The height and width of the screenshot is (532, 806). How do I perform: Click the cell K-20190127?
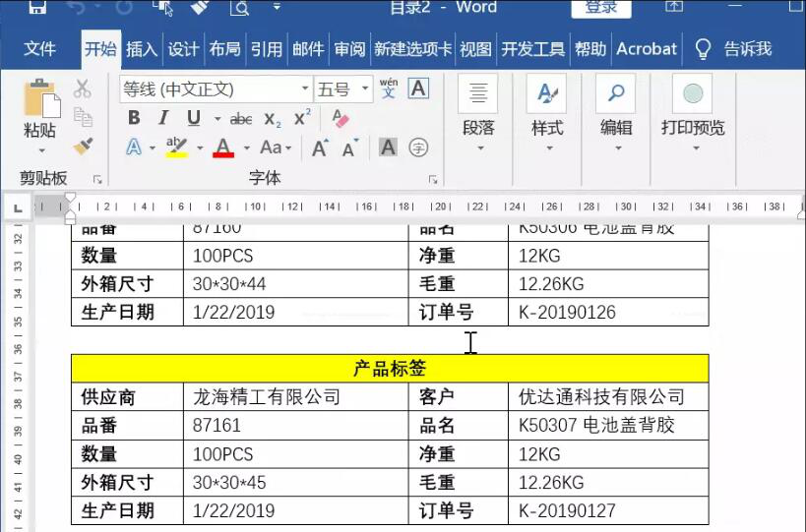point(608,510)
